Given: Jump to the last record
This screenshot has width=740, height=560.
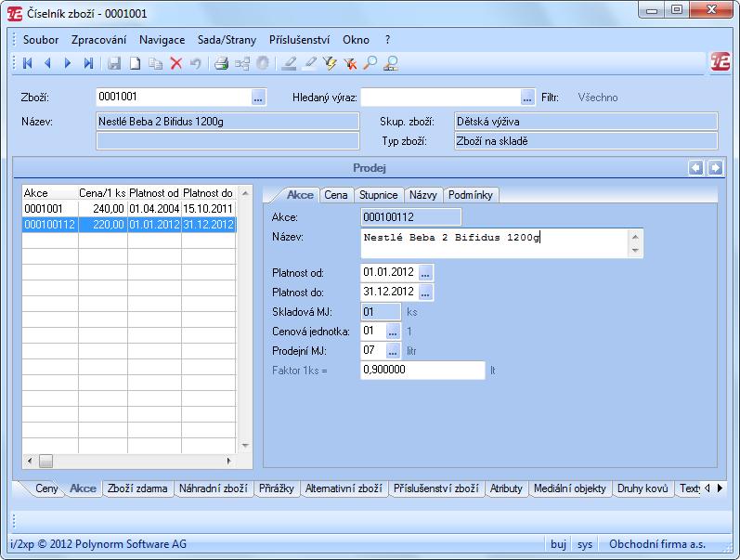Looking at the screenshot, I should [88, 63].
